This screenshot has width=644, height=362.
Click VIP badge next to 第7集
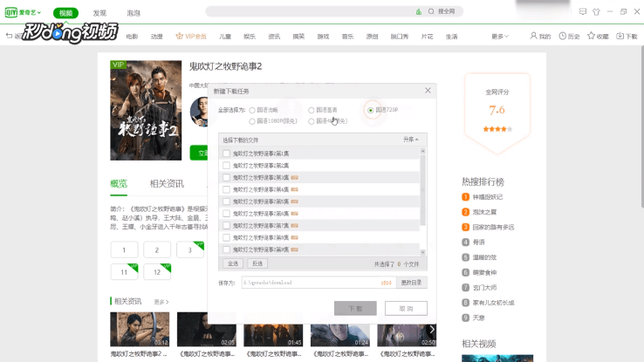click(294, 226)
